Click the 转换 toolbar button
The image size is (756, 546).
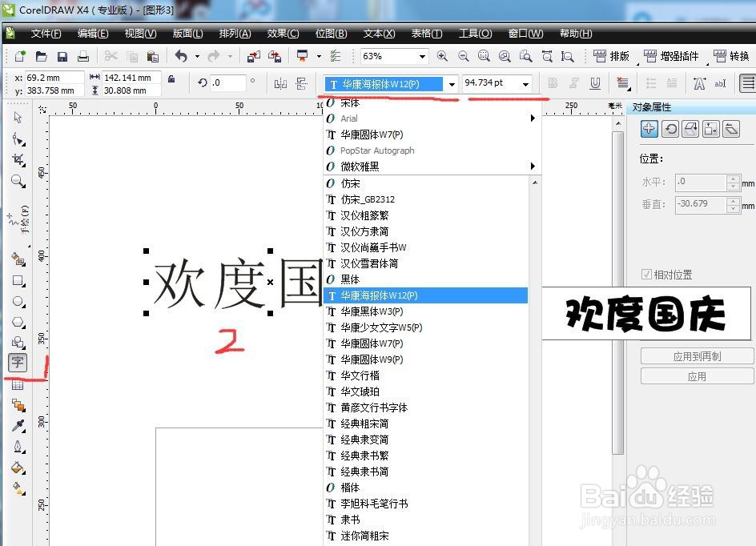tap(731, 56)
